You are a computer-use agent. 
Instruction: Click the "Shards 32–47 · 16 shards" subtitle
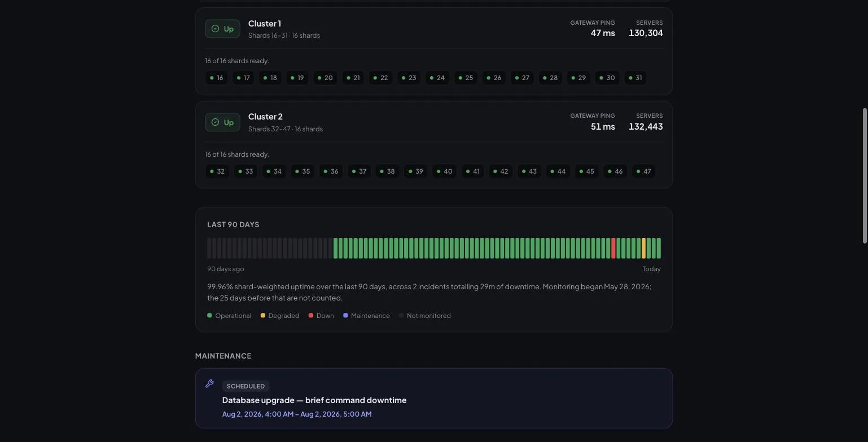click(x=286, y=129)
